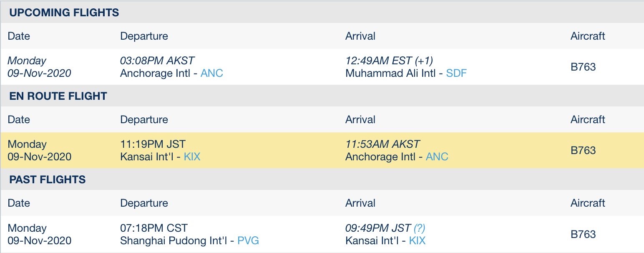Screen dimensions: 644x253
Task: Click the Arrival column header under En Route Flight
Action: click(360, 120)
